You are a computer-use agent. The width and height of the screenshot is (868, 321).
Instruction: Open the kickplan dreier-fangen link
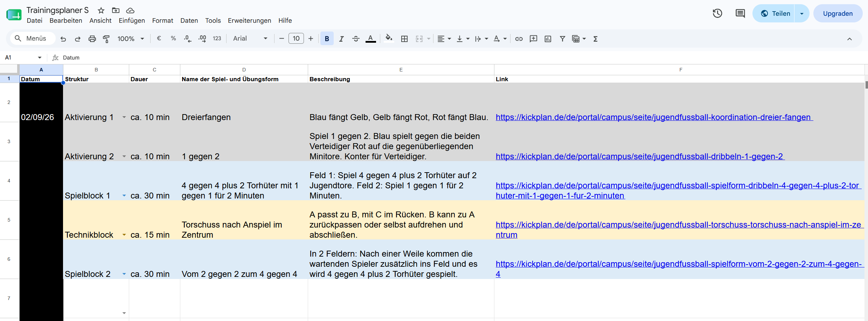[654, 117]
